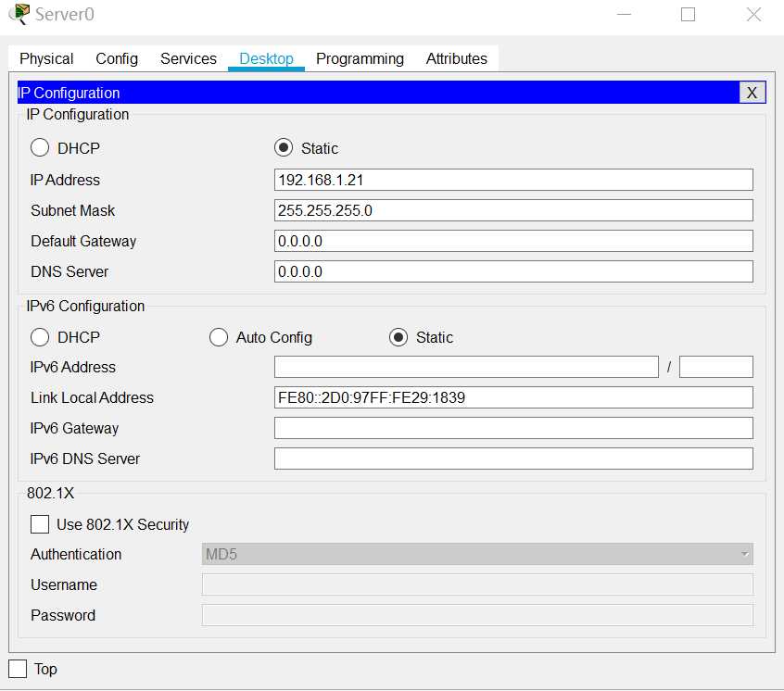The image size is (784, 691).
Task: Go to the Services tab
Action: [x=188, y=58]
